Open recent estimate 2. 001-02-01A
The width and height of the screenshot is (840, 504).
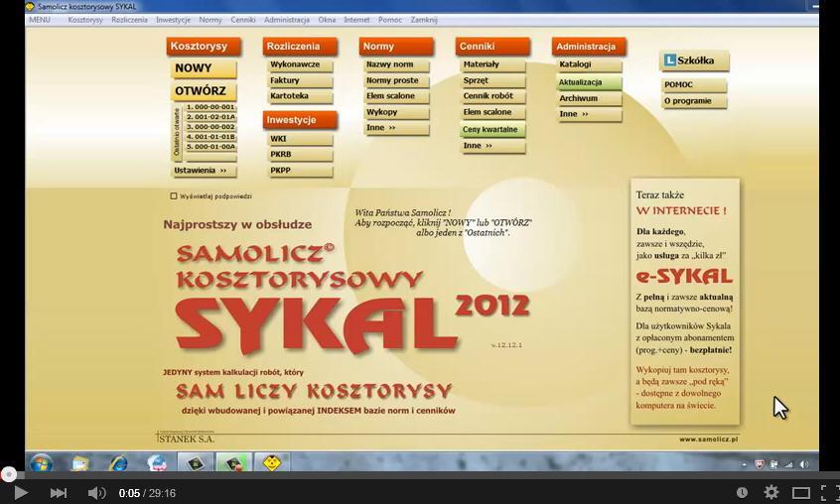point(210,117)
